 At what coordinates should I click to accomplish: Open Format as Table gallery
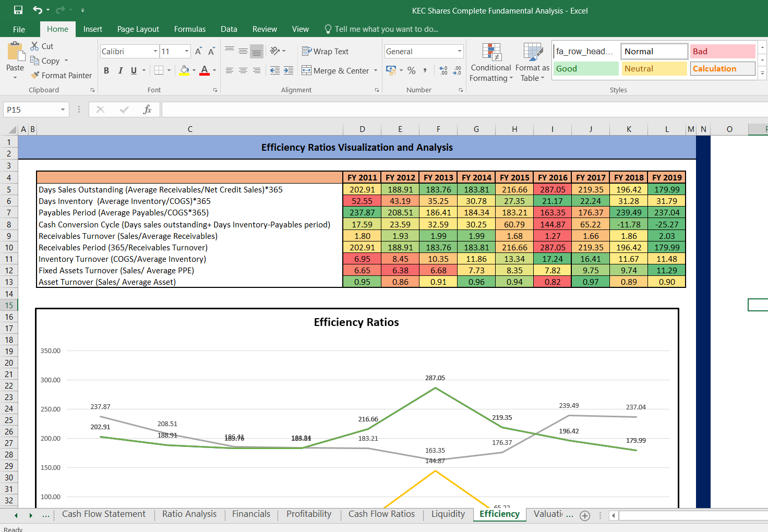coord(532,63)
